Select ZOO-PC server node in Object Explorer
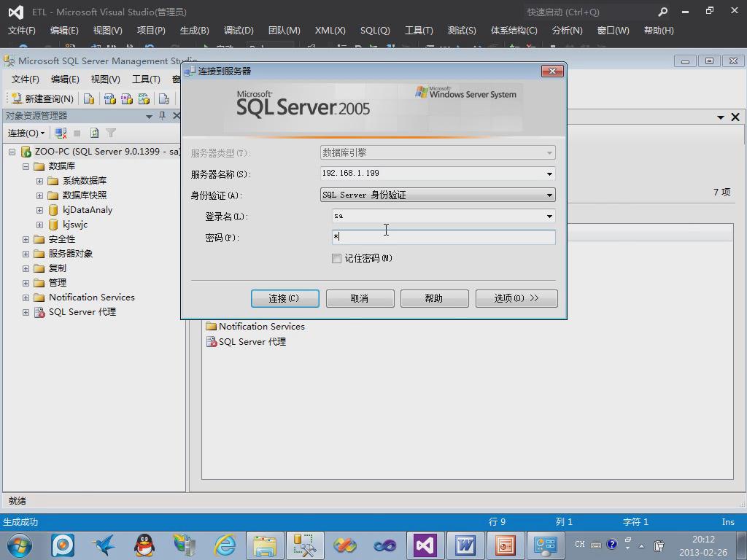Viewport: 747px width, 560px height. pyautogui.click(x=107, y=152)
